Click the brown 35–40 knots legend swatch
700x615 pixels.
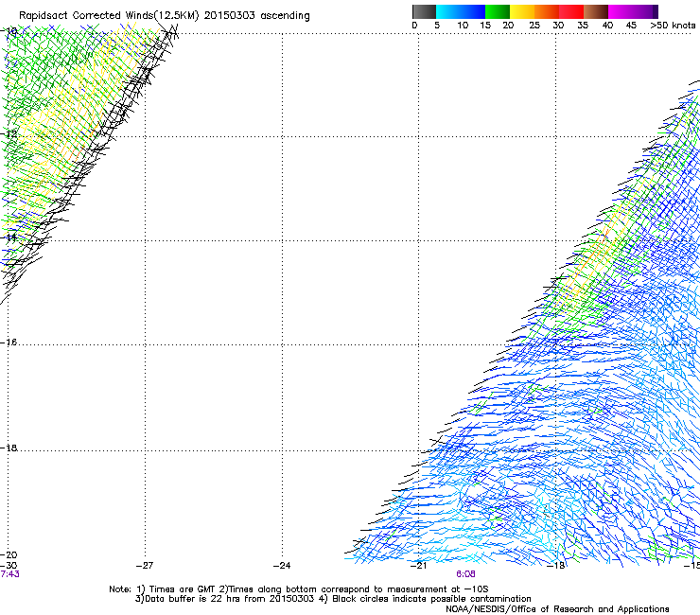click(x=596, y=11)
